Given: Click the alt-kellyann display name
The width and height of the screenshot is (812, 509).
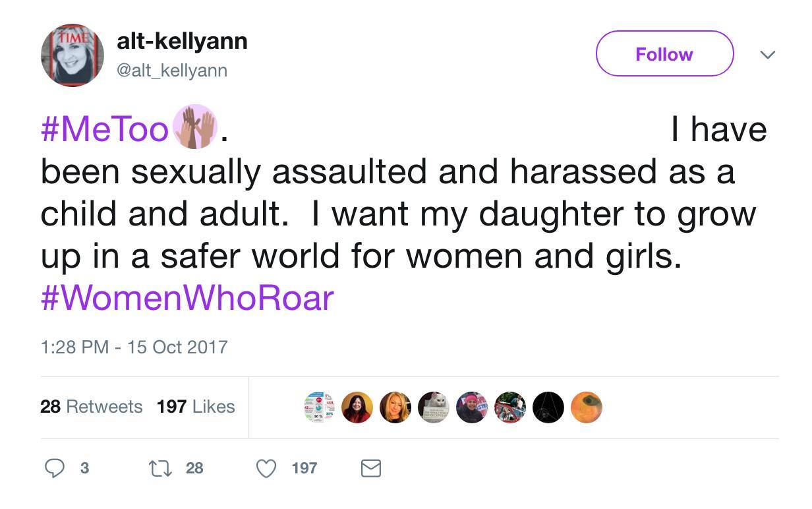Looking at the screenshot, I should [x=182, y=42].
